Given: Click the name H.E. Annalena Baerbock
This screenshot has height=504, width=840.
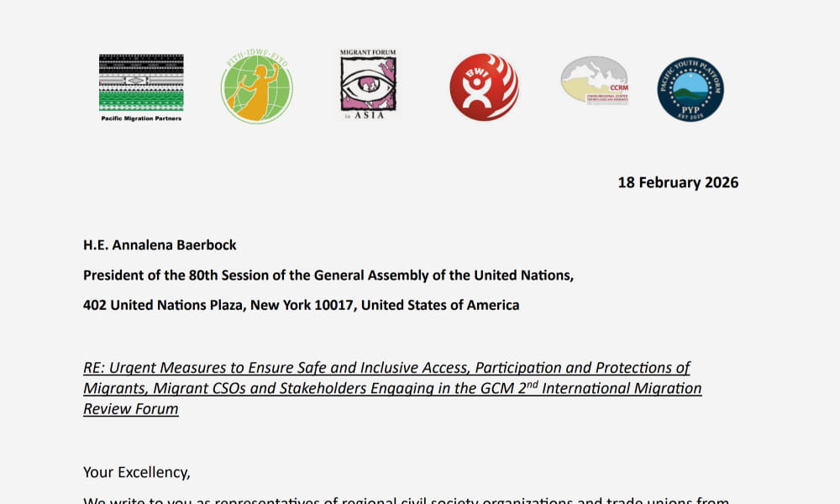Looking at the screenshot, I should point(160,245).
